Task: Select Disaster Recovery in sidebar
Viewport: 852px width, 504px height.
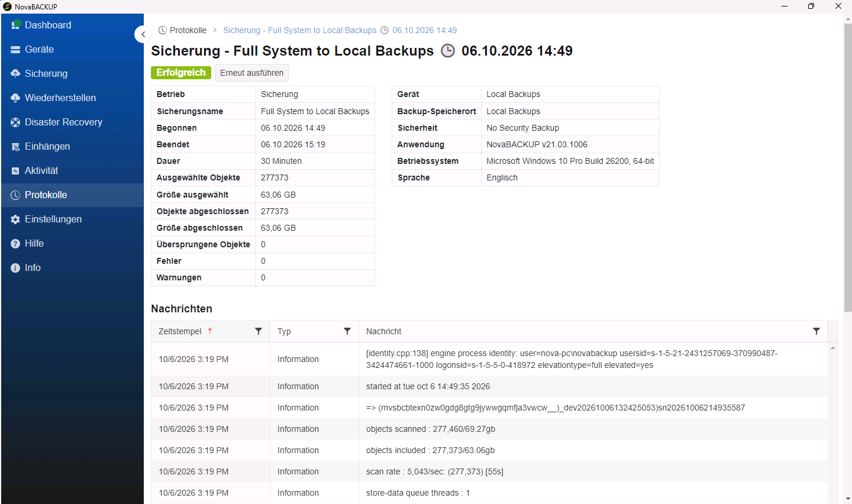Action: [x=72, y=122]
